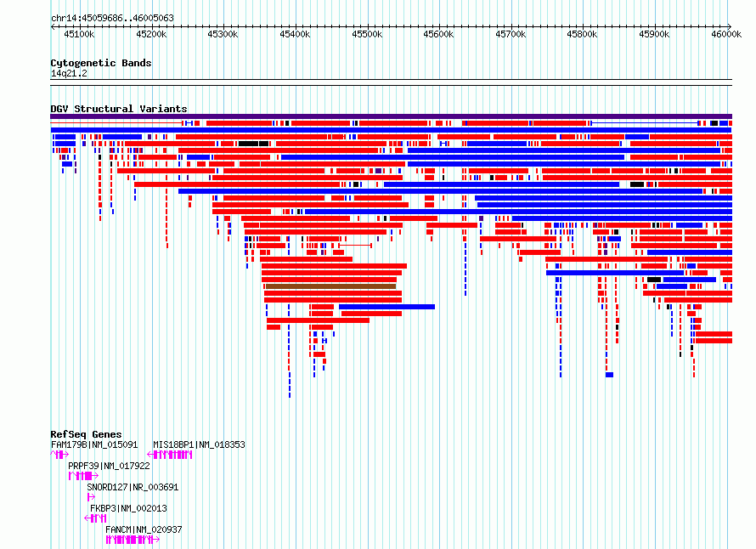Open the DGV Structural Variants track title
The width and height of the screenshot is (756, 549).
[119, 109]
